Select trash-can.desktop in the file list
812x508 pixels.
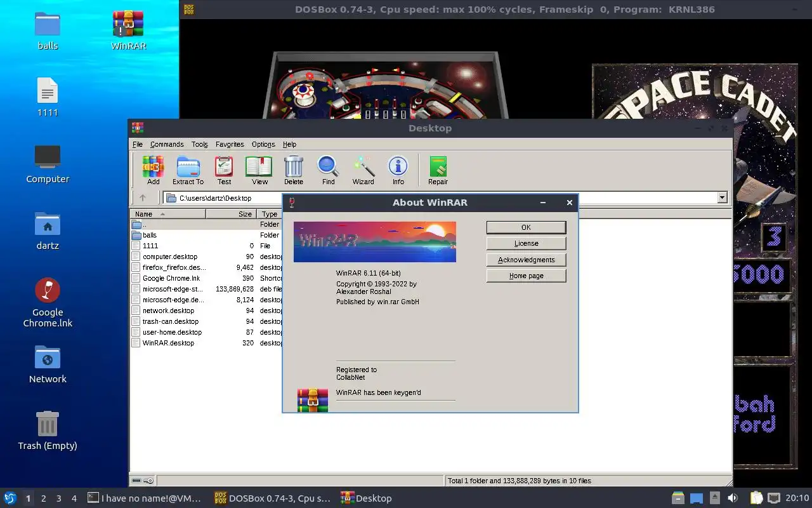click(x=206, y=321)
